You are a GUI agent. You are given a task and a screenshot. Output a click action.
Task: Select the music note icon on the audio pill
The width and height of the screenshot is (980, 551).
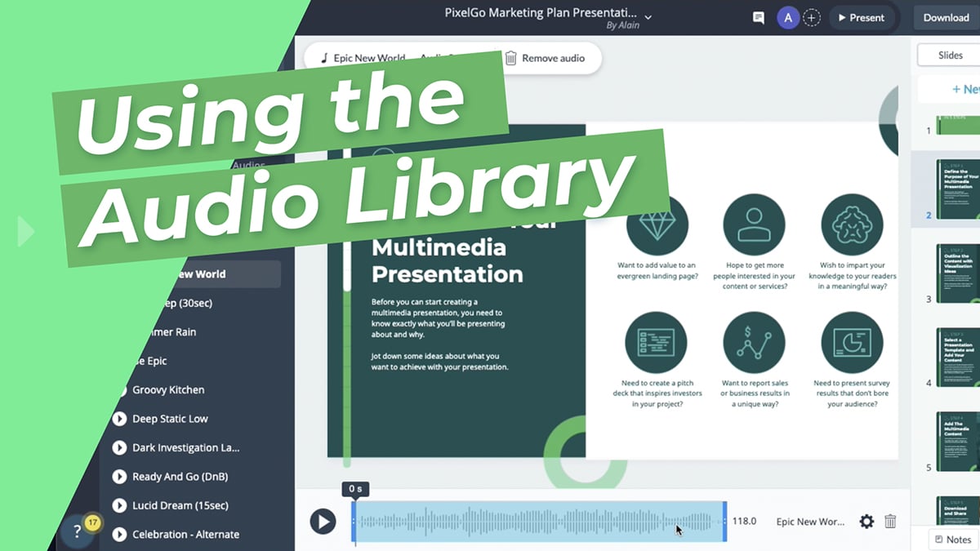tap(324, 58)
